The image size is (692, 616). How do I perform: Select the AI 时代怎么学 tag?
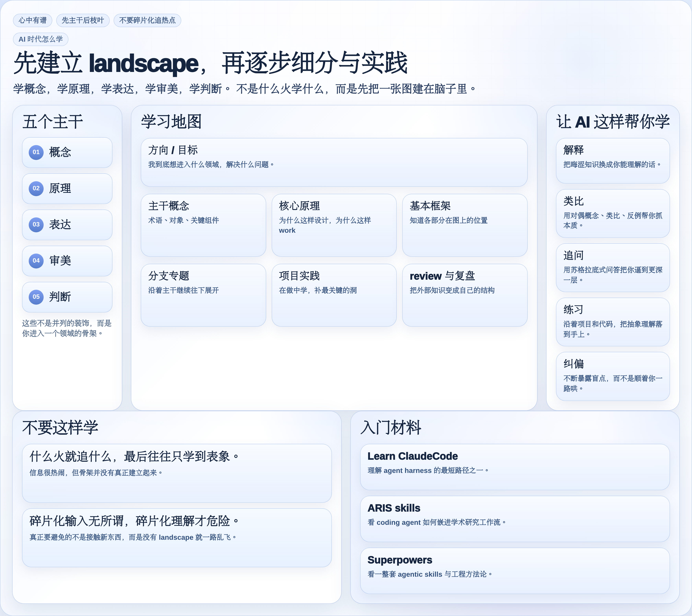point(41,39)
